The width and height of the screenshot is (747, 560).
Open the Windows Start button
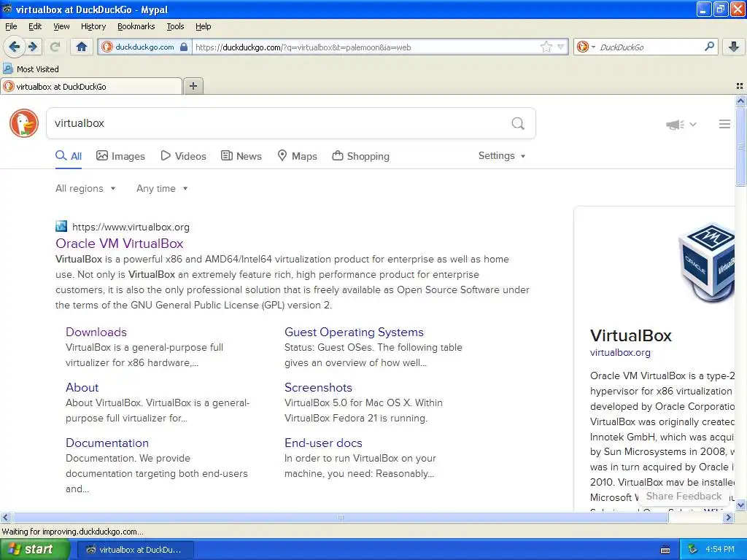tap(35, 550)
